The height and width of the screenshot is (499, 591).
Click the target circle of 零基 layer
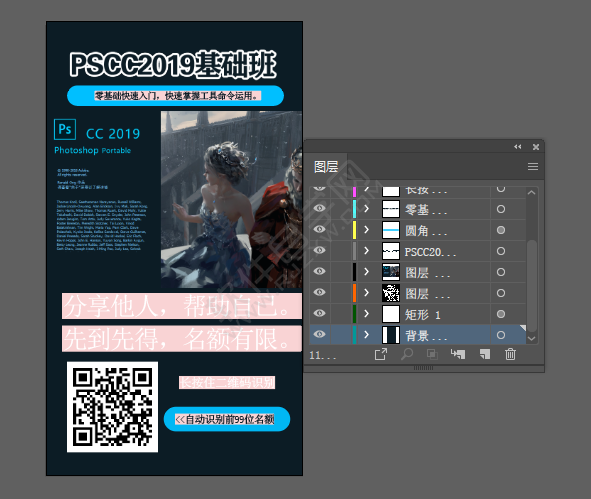pyautogui.click(x=501, y=209)
